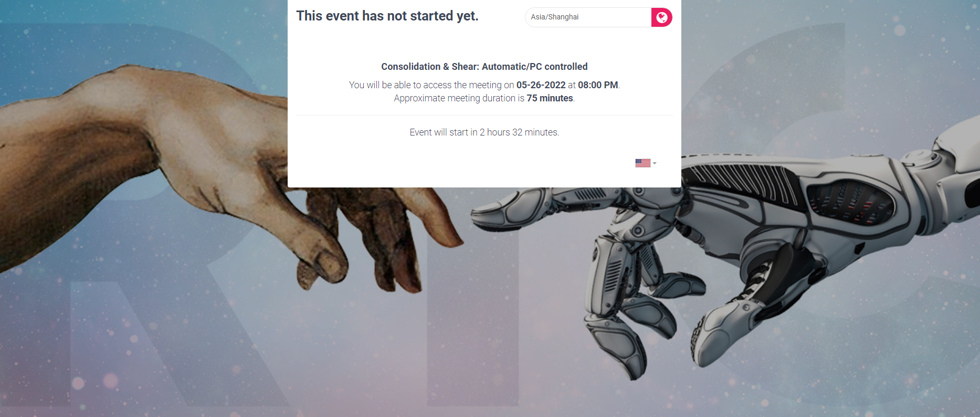Click the "This event has not started yet" heading
The image size is (980, 417).
click(387, 16)
